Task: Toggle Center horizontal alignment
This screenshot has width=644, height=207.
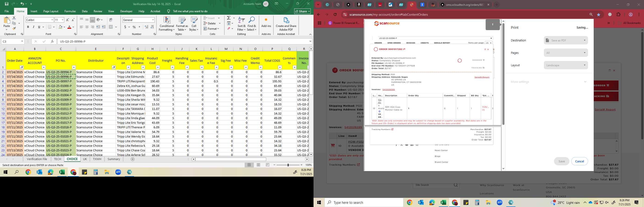Action: tap(87, 27)
